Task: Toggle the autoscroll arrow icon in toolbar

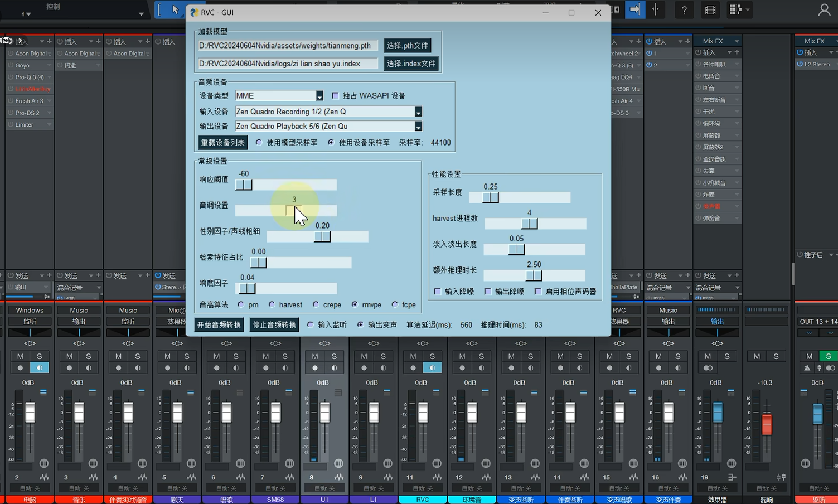Action: click(634, 9)
